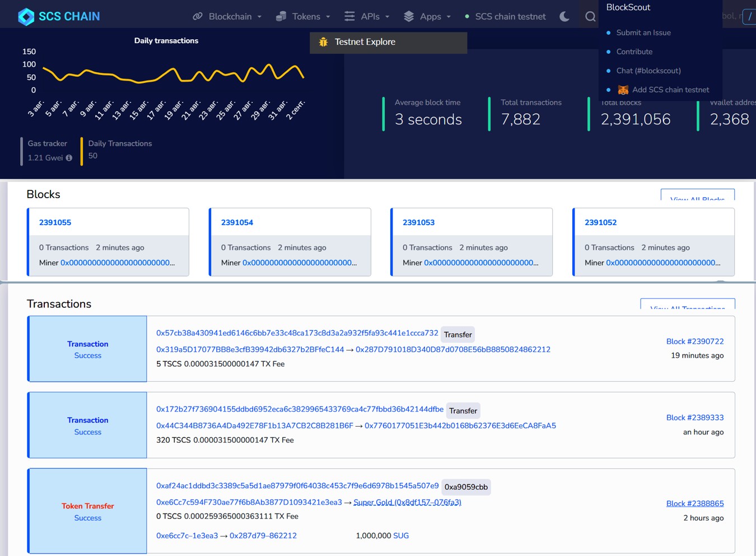
Task: Open block 2391055
Action: pos(55,222)
